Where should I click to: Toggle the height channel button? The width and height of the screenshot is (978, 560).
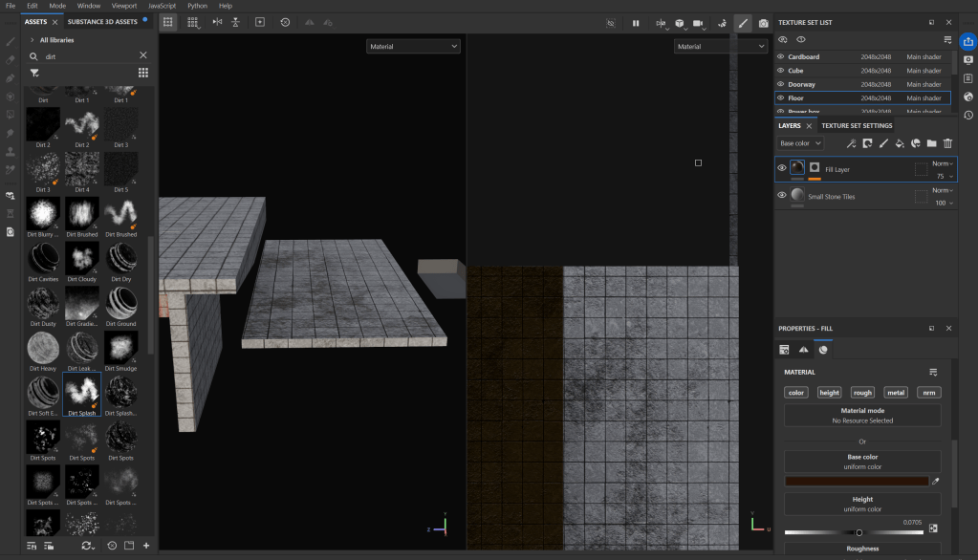[829, 392]
